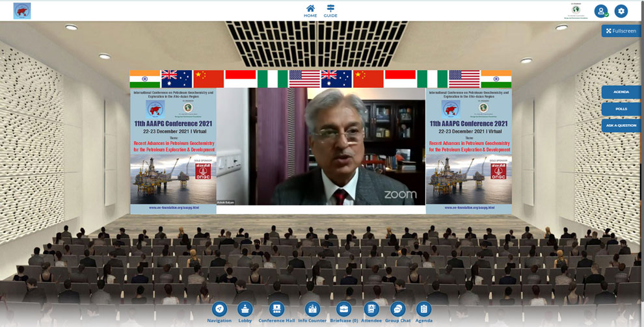644x327 pixels.
Task: Click the right conference banner poster
Action: (468, 151)
